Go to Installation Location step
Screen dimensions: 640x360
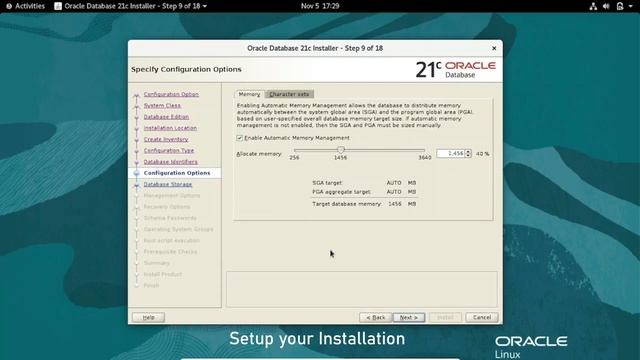(x=170, y=128)
